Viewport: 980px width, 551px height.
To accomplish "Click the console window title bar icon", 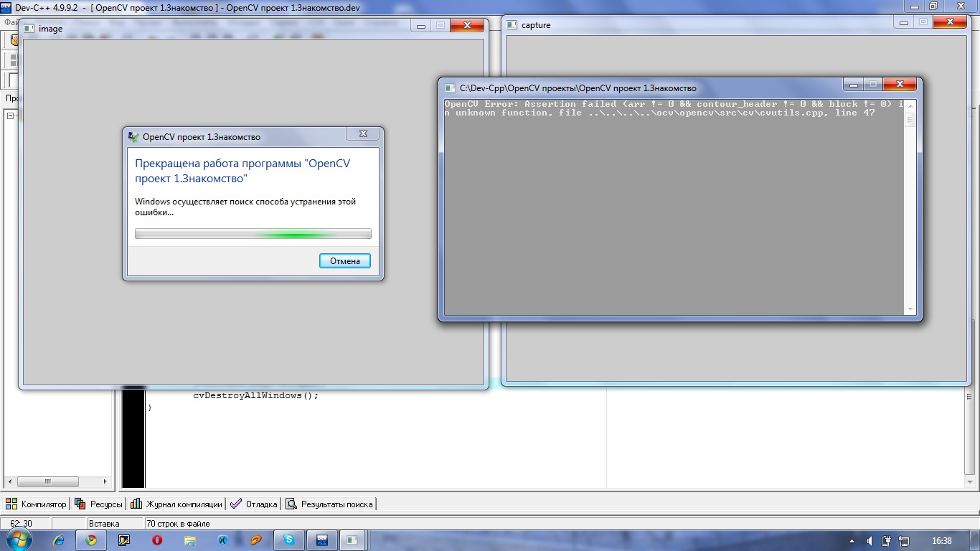I will [x=451, y=88].
